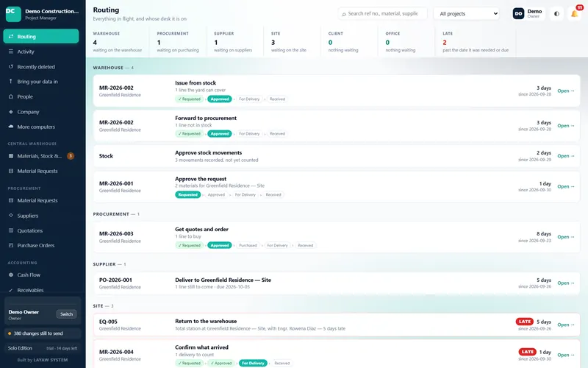Image resolution: width=588 pixels, height=368 pixels.
Task: Toggle dark mode theme button
Action: (556, 13)
